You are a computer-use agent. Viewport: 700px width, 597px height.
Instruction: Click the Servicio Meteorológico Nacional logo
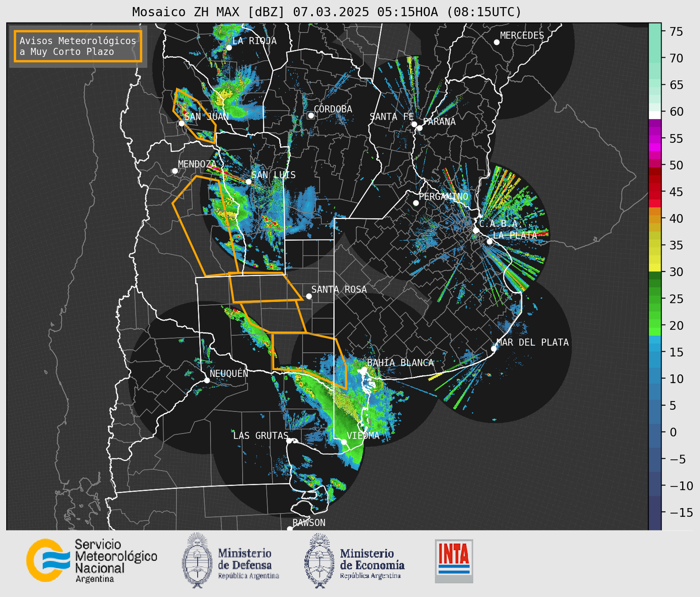point(92,560)
